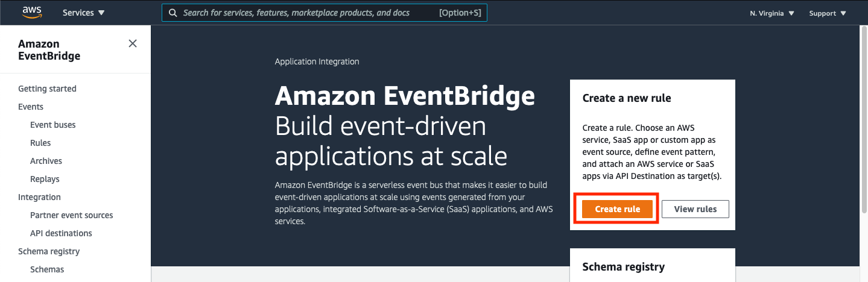Viewport: 868px width, 282px height.
Task: Focus the services search input field
Action: pos(325,13)
